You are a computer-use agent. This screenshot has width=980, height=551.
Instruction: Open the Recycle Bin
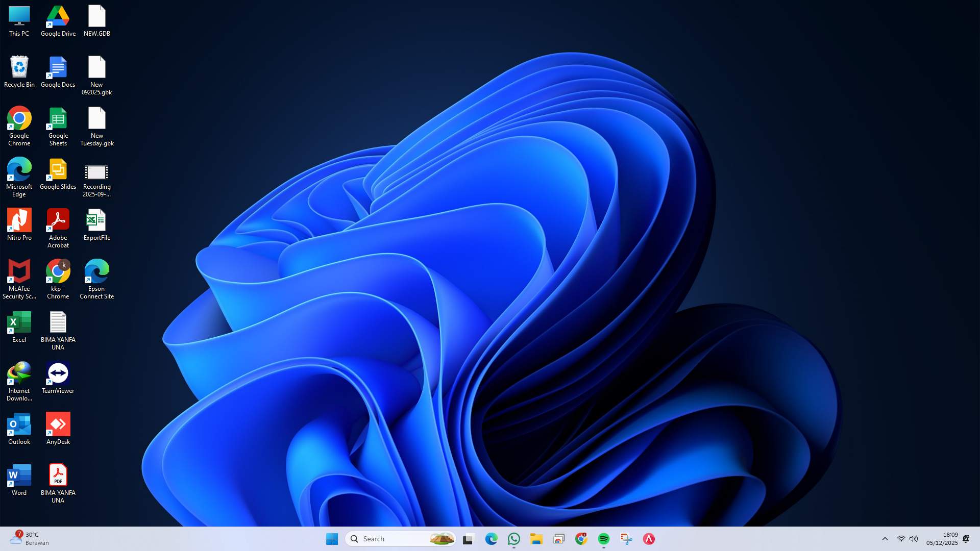[x=19, y=67]
